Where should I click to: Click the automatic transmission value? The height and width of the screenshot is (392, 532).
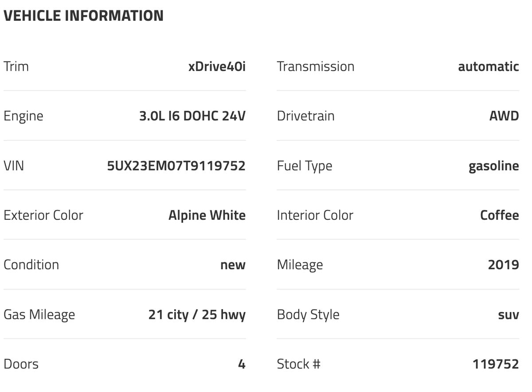488,66
